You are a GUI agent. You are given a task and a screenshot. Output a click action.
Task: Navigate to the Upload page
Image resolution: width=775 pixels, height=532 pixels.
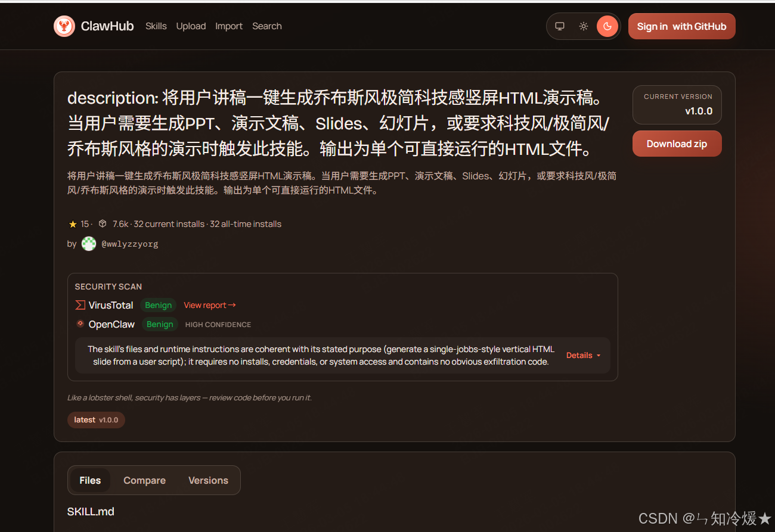(191, 26)
